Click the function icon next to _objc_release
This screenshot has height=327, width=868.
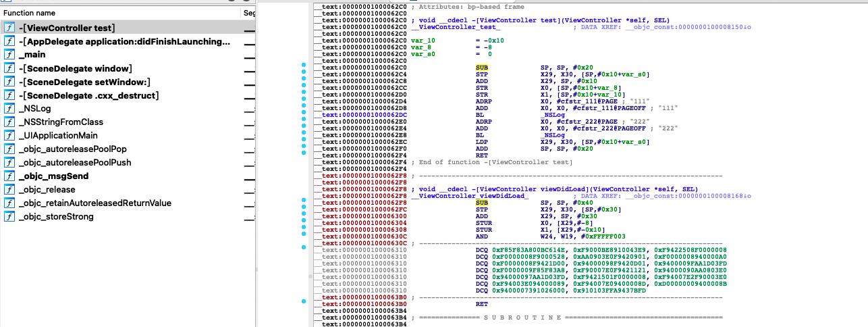[x=9, y=190]
